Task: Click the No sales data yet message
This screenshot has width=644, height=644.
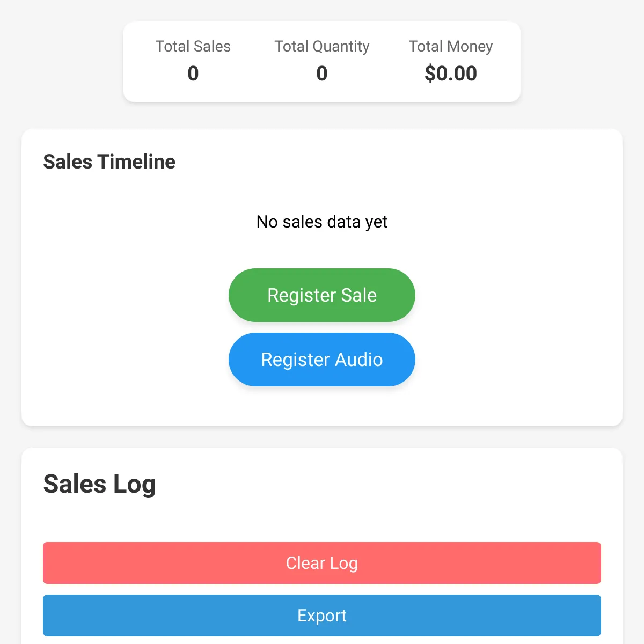Action: coord(322,222)
